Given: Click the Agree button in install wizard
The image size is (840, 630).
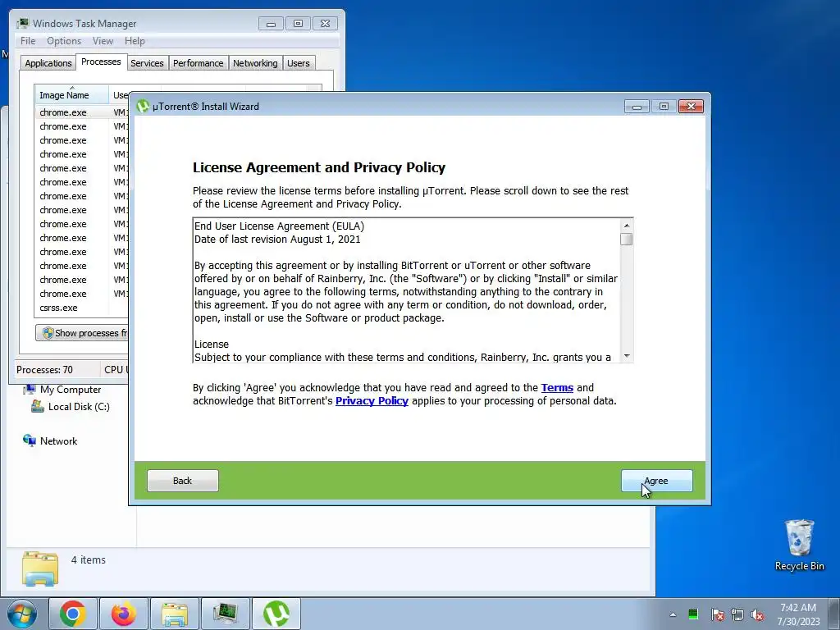Looking at the screenshot, I should [x=657, y=481].
